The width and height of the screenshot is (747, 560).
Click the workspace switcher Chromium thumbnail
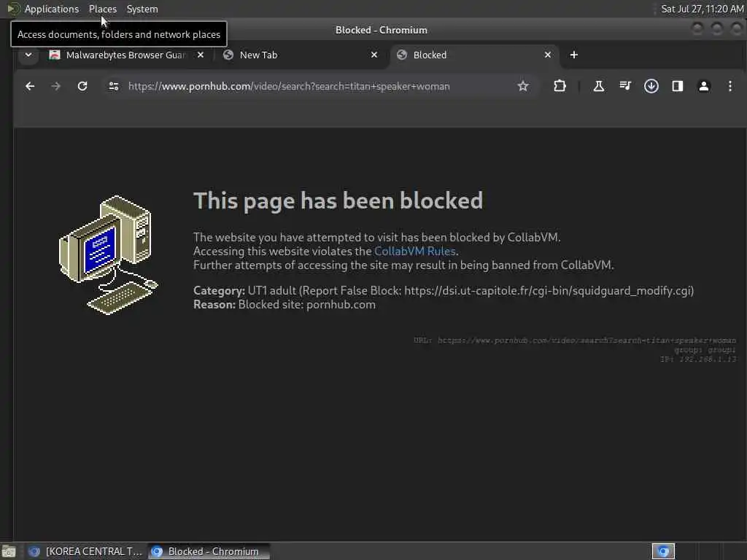663,551
